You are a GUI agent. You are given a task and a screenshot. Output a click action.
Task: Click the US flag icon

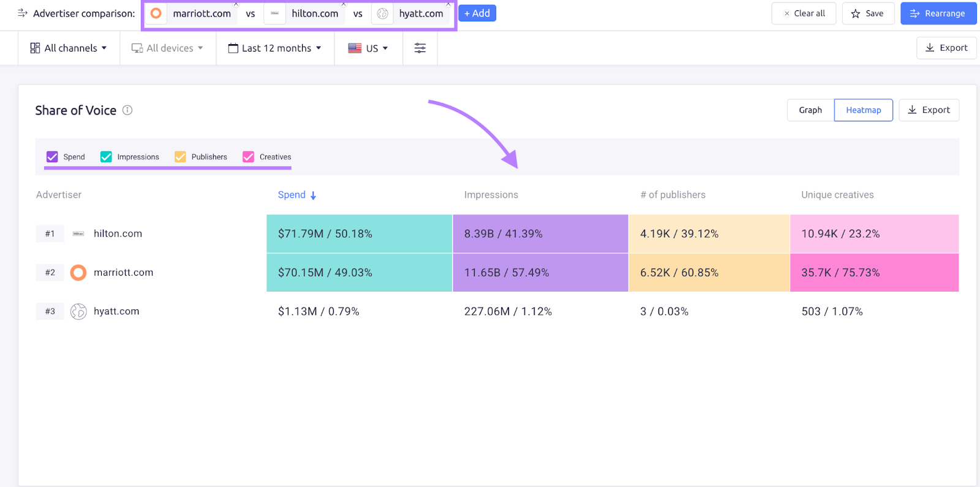[355, 48]
